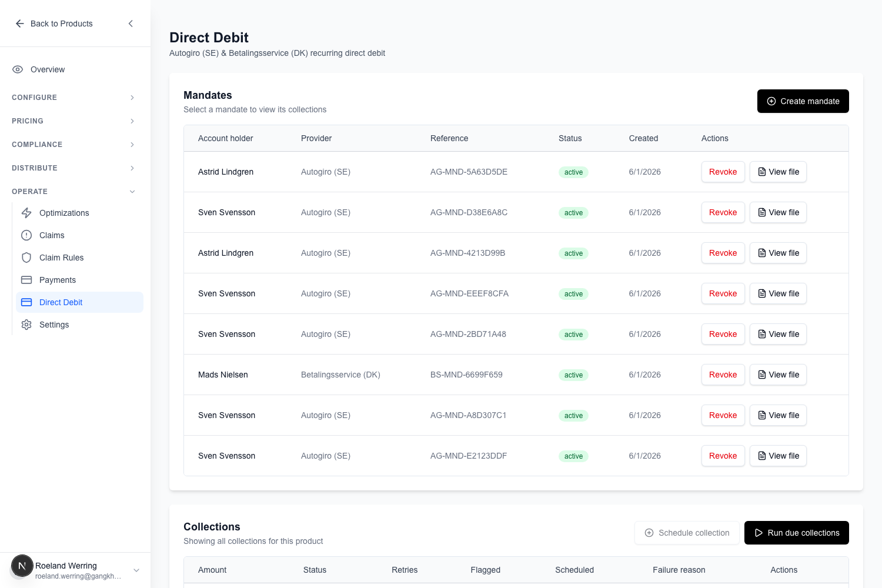Click the Payments card icon
Screen dimensions: 882x588
pyautogui.click(x=26, y=280)
